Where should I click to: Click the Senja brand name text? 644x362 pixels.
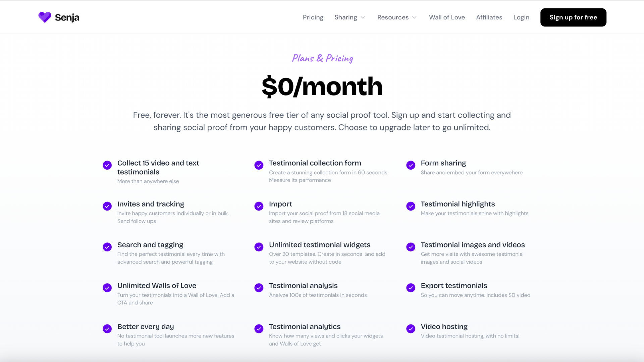67,17
